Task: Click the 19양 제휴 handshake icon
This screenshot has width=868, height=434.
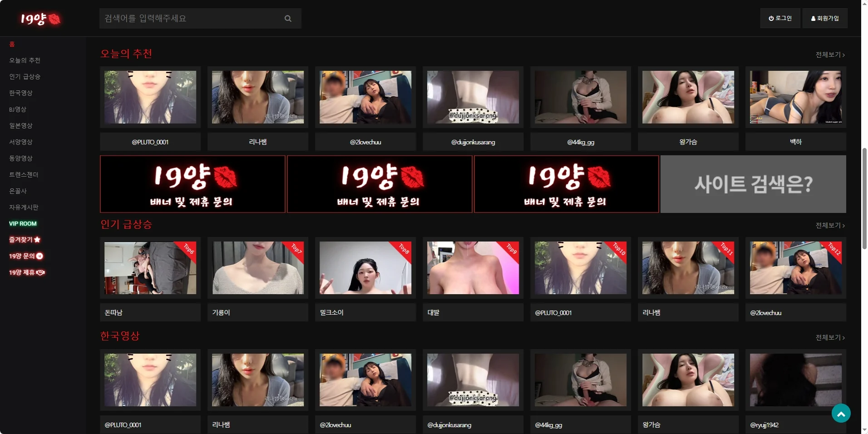Action: click(x=40, y=272)
